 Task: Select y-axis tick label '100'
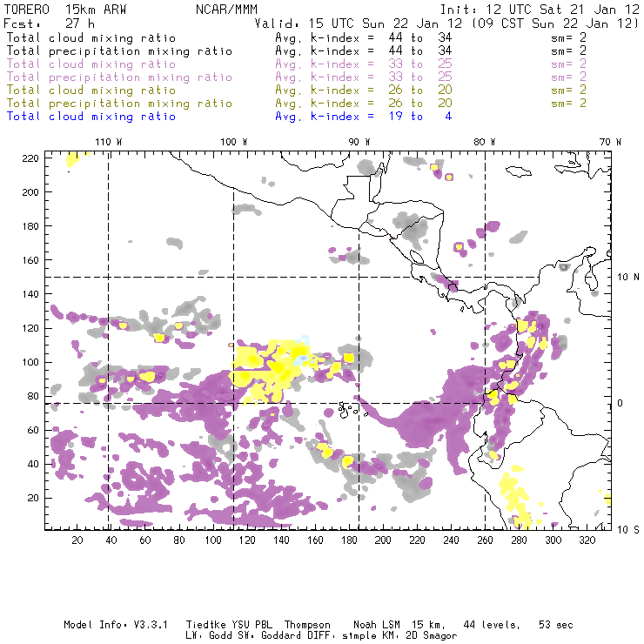pos(30,362)
